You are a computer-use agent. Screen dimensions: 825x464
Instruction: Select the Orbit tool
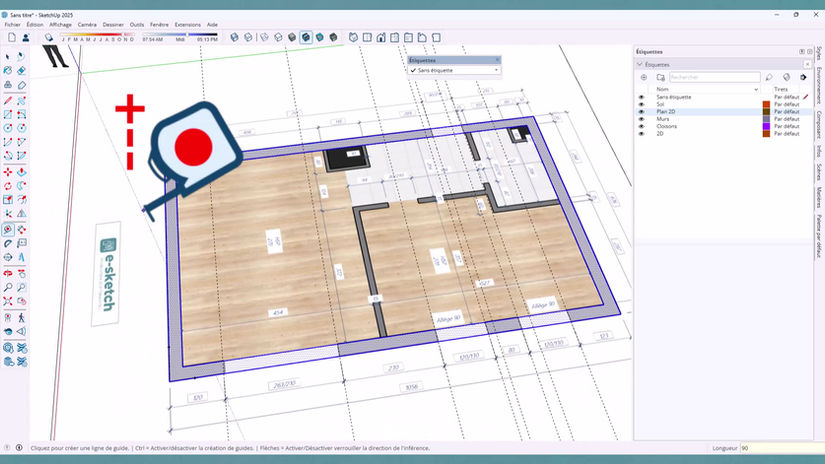8,274
